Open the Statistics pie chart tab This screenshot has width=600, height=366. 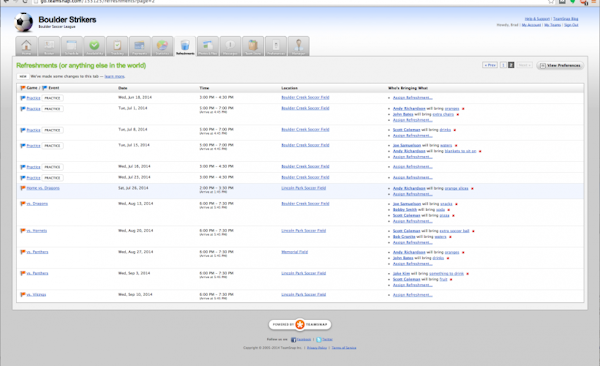162,46
